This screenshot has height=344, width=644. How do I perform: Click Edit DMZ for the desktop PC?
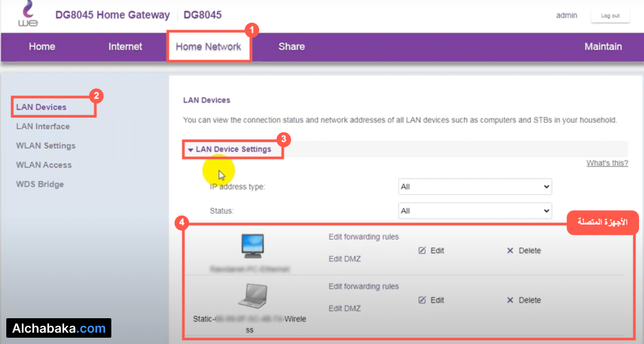coord(345,258)
